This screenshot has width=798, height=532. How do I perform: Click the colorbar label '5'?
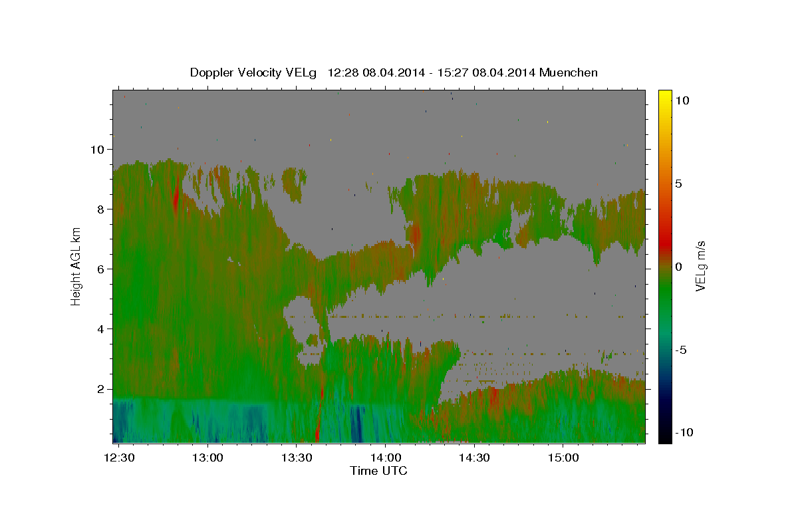tap(678, 184)
